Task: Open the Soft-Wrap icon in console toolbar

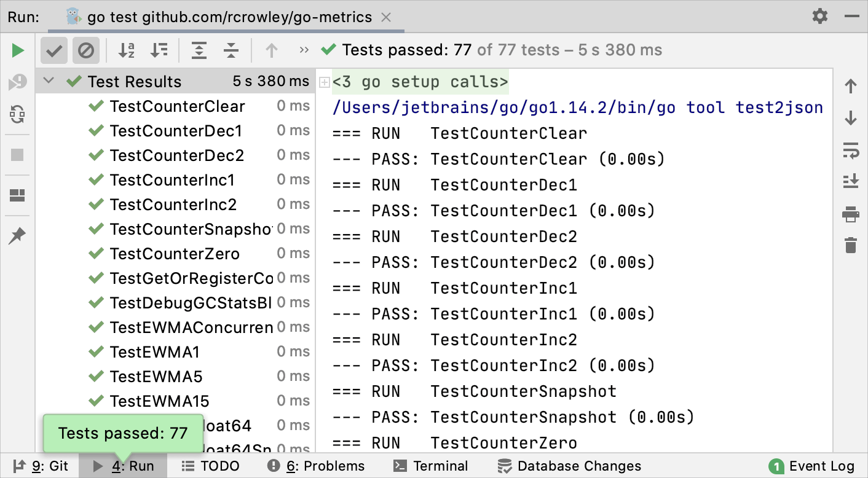Action: click(x=851, y=151)
